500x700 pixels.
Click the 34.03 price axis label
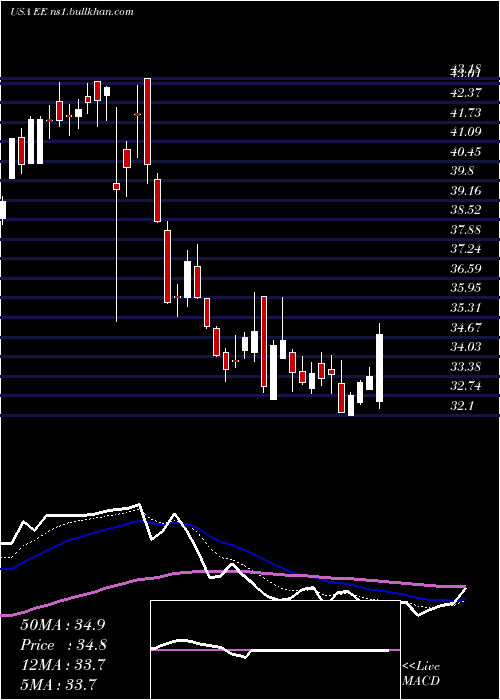pos(466,346)
